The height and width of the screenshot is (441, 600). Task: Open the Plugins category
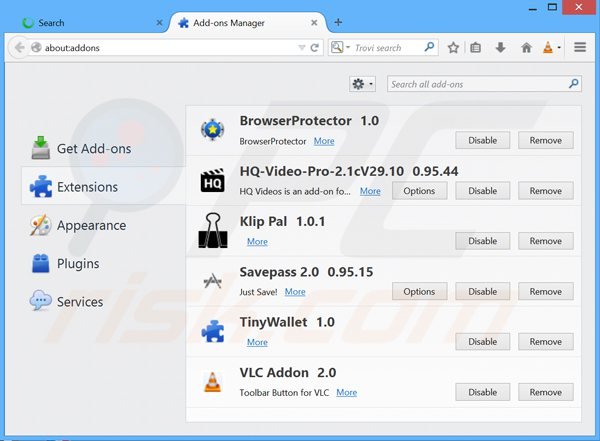pyautogui.click(x=103, y=263)
